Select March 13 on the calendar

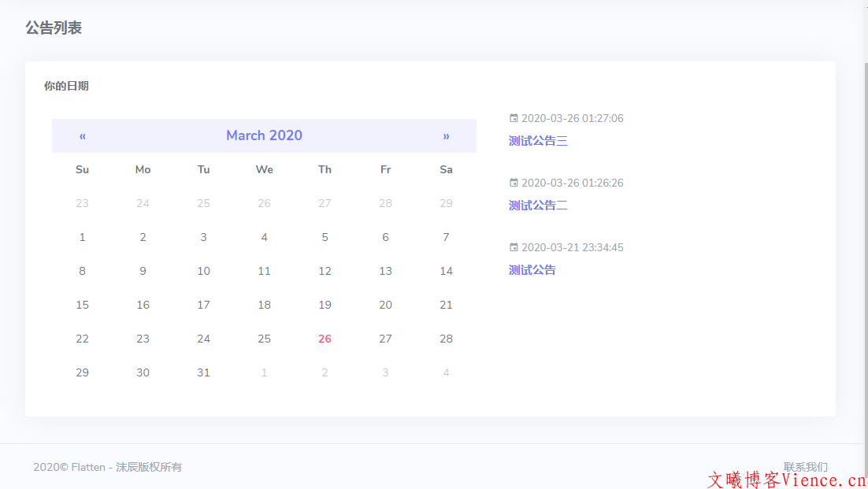click(x=385, y=271)
